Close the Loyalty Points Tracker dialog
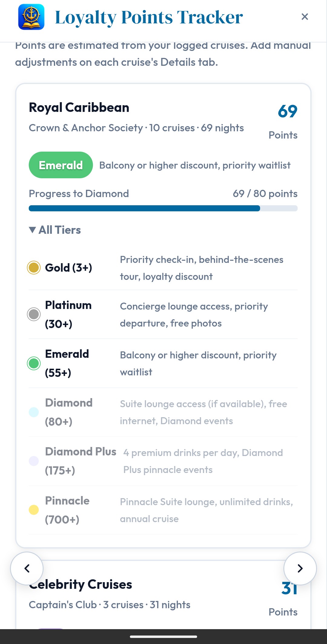Image resolution: width=327 pixels, height=644 pixels. tap(305, 17)
